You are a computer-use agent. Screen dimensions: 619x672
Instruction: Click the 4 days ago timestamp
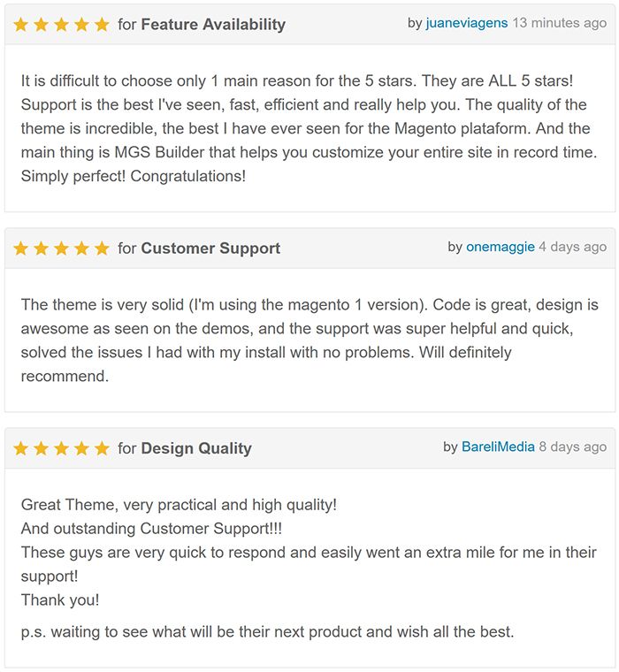point(573,247)
